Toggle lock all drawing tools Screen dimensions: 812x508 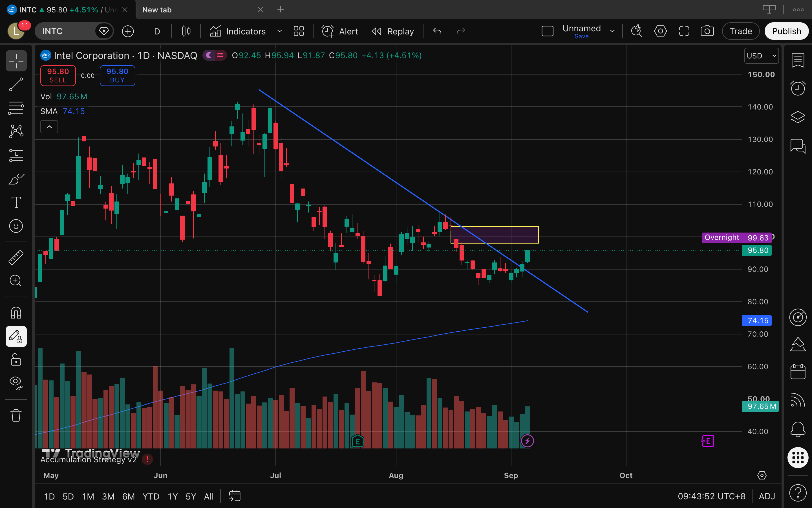tap(16, 360)
